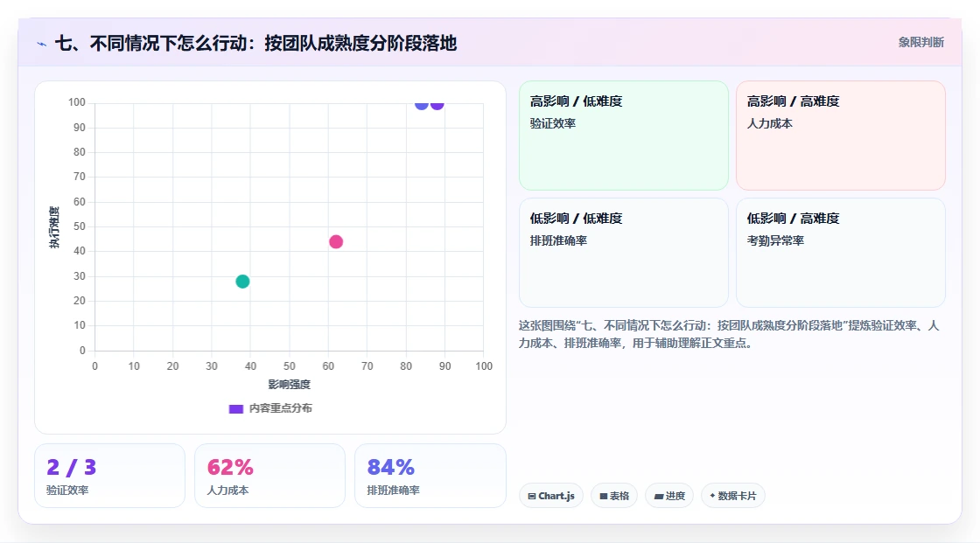Select the 高影响 / 高难度 quadrant card
980x543 pixels.
(x=841, y=136)
